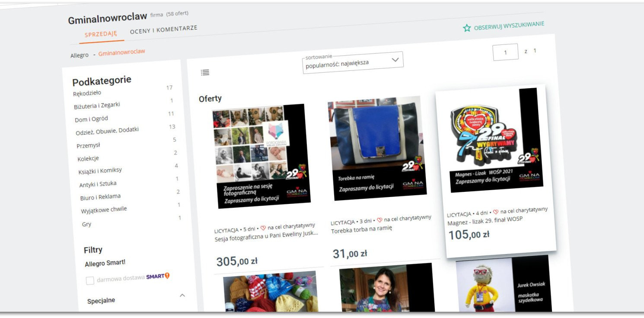Select the Wyjątkowe chwile subcategory
This screenshot has width=644, height=318.
tap(104, 210)
